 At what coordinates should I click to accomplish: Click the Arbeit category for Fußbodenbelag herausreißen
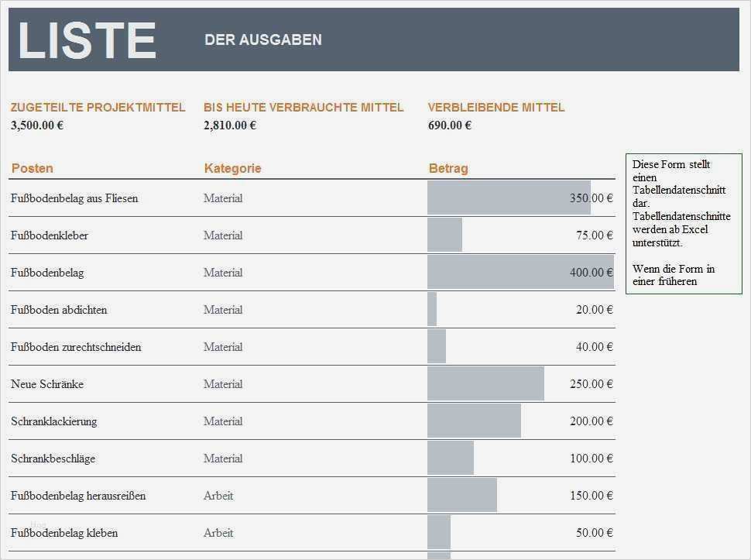click(x=218, y=496)
